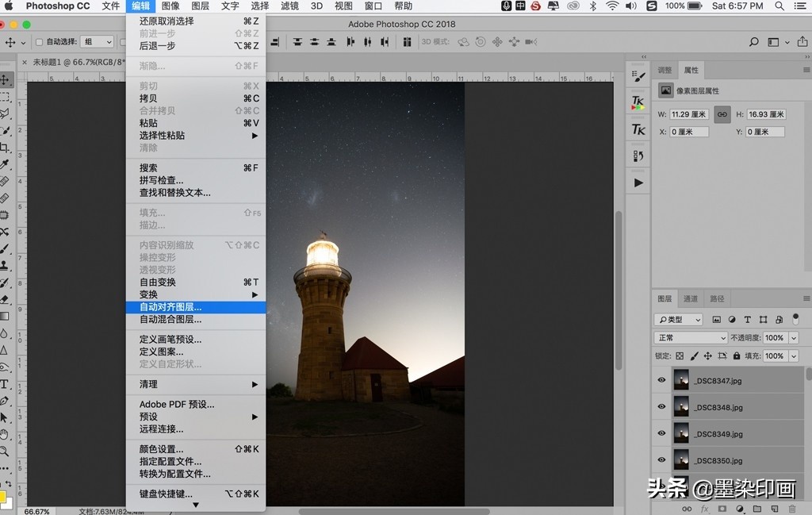The image size is (812, 515).
Task: Open the blend mode dropdown (正常)
Action: [690, 338]
